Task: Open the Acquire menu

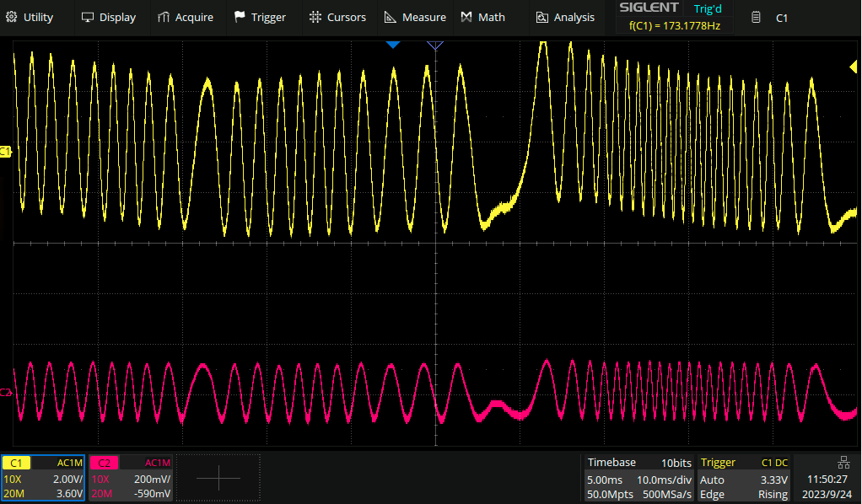Action: pyautogui.click(x=186, y=17)
